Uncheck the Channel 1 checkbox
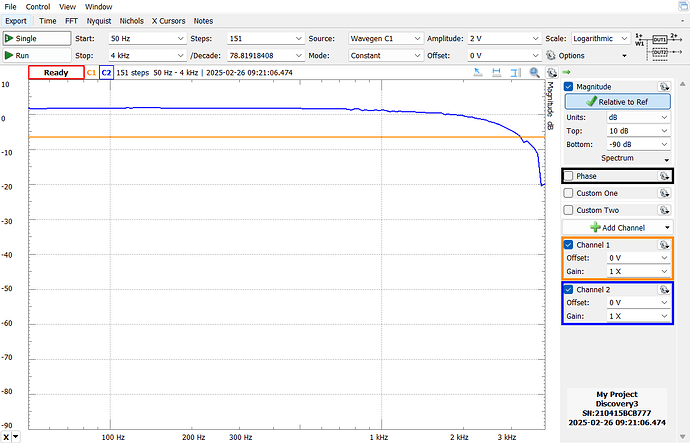Screen dimensions: 690x443 569,245
